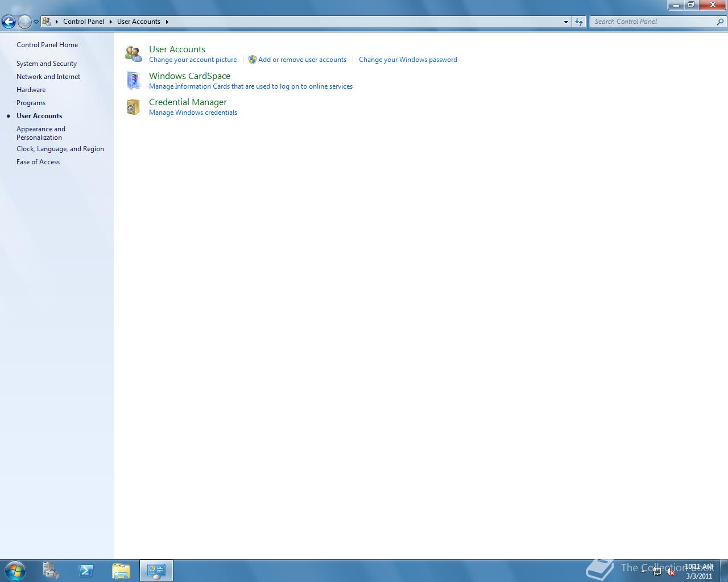Click the Refresh button beside address bar
The width and height of the screenshot is (728, 582).
tap(579, 22)
